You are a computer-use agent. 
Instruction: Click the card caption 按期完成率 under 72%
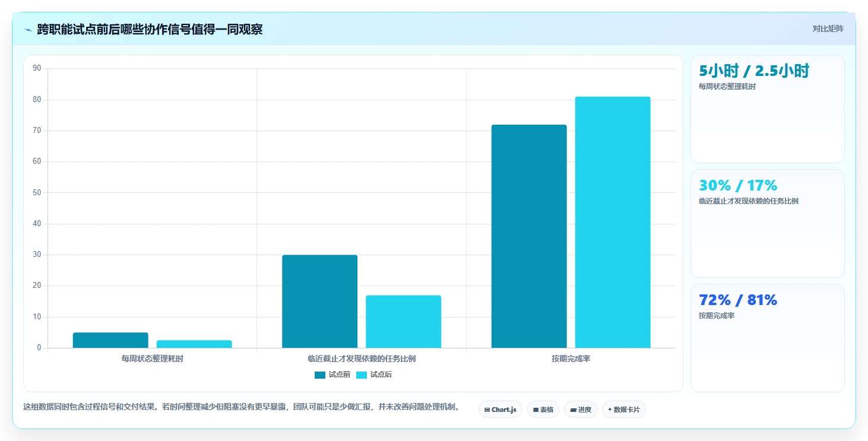(x=717, y=316)
